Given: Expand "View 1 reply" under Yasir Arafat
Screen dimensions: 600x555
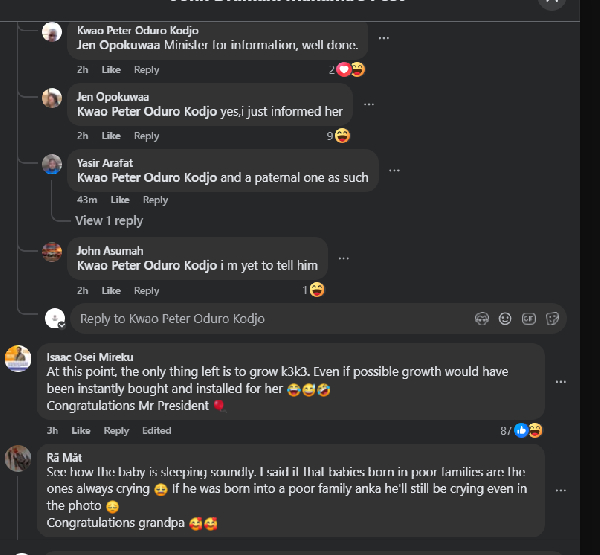Looking at the screenshot, I should tap(109, 221).
